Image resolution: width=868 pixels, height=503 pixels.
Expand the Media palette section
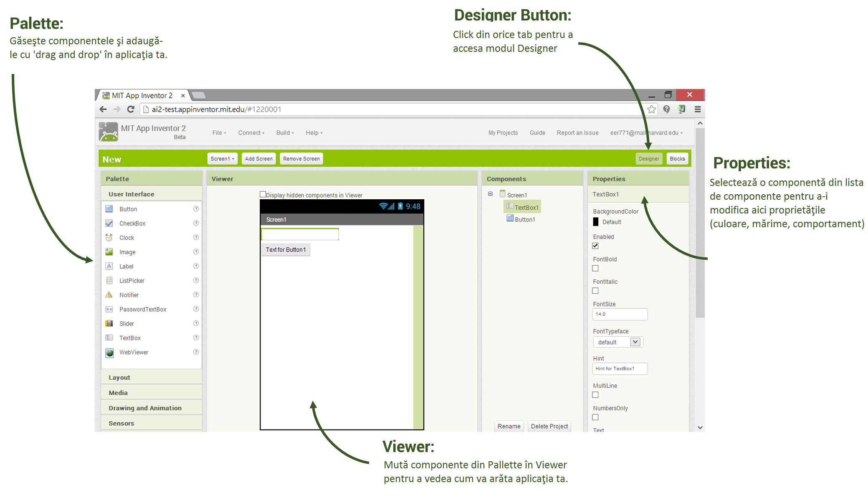pos(151,393)
